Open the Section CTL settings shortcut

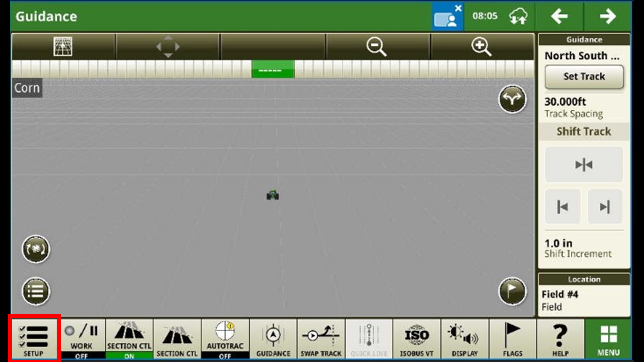[x=177, y=338]
